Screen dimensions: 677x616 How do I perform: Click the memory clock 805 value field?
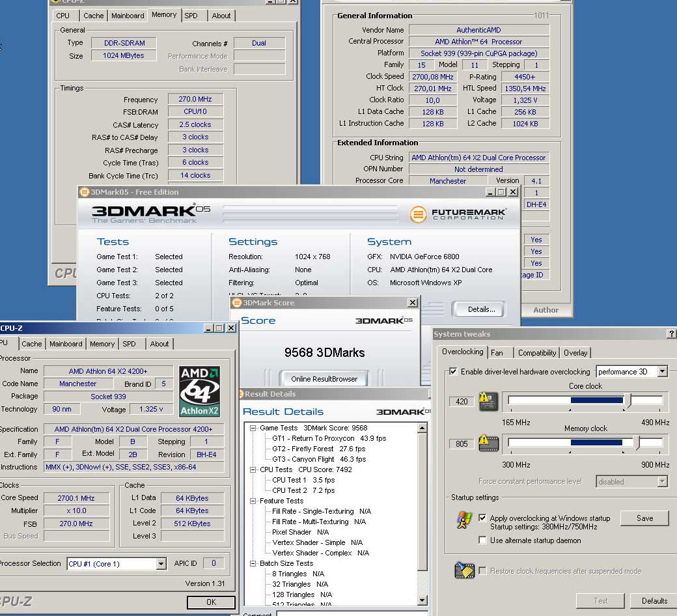462,443
